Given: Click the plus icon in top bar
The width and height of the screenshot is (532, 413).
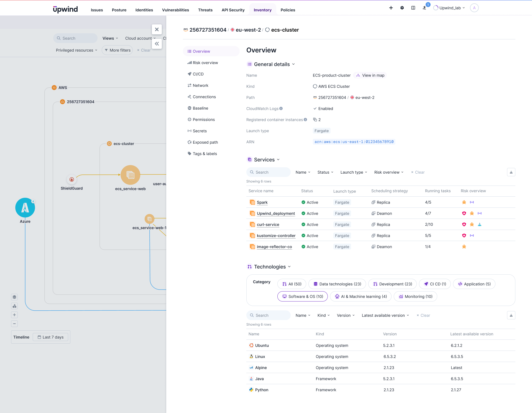Looking at the screenshot, I should pyautogui.click(x=391, y=8).
